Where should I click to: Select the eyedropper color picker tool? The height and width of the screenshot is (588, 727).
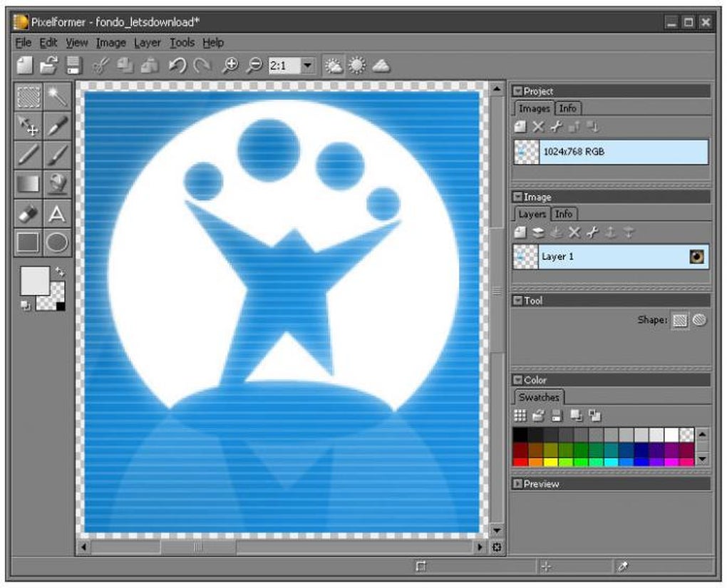pyautogui.click(x=57, y=125)
